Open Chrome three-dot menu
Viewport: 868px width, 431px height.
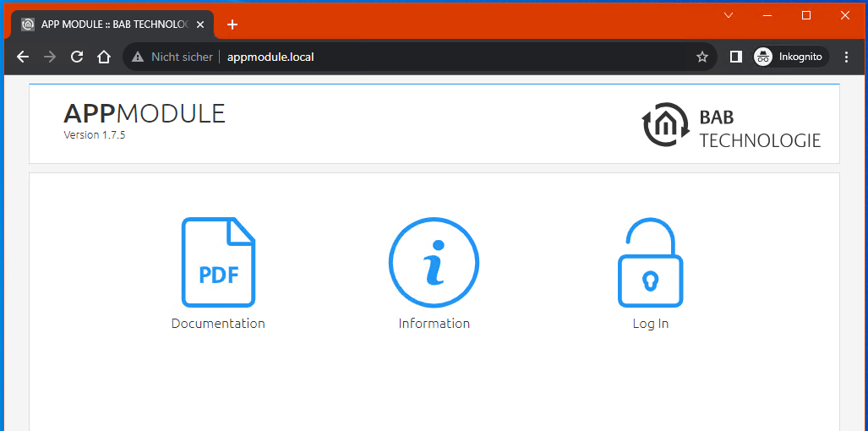click(846, 57)
